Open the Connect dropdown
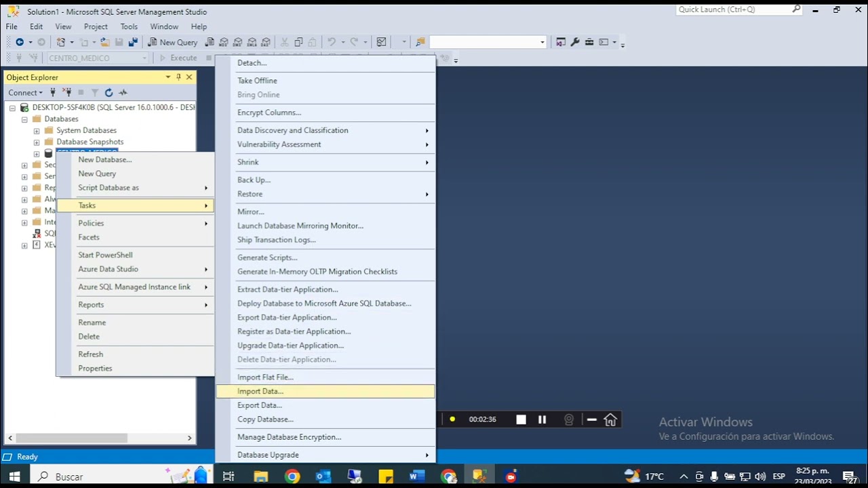 (25, 93)
